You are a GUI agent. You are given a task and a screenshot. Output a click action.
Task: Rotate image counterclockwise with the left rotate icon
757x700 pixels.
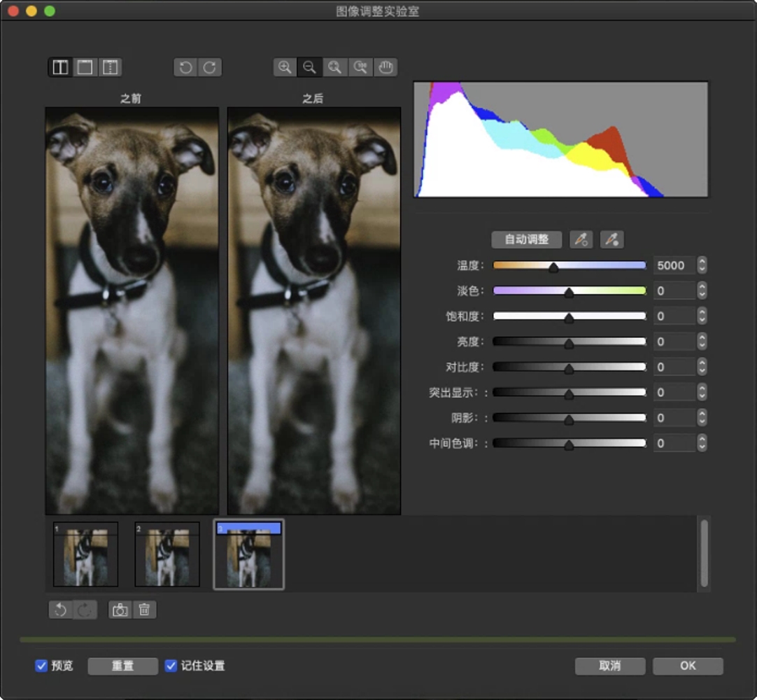185,67
